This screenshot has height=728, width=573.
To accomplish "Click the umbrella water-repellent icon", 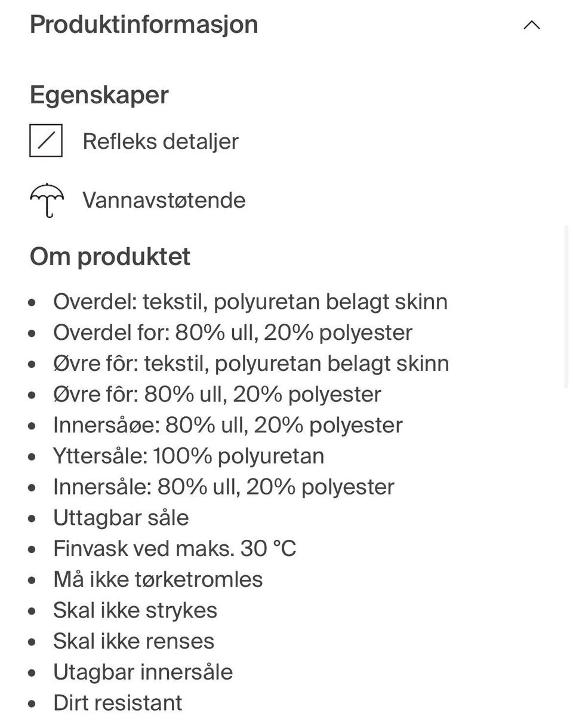I will (46, 200).
